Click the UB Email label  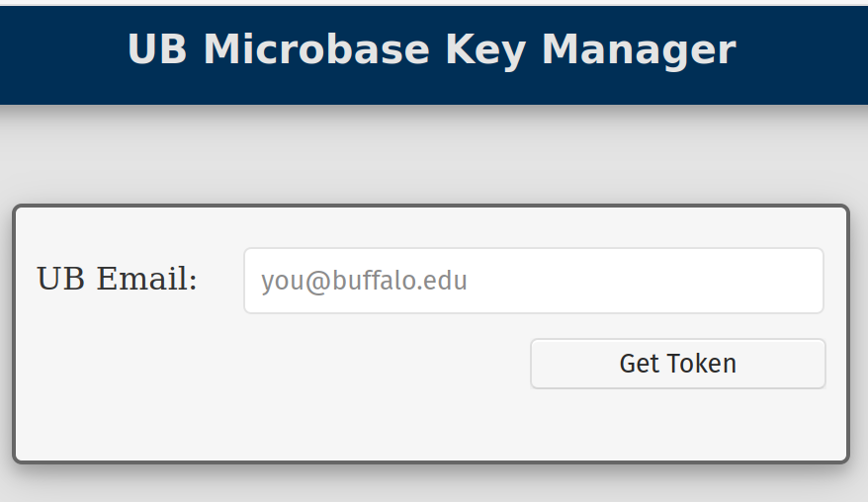point(117,280)
